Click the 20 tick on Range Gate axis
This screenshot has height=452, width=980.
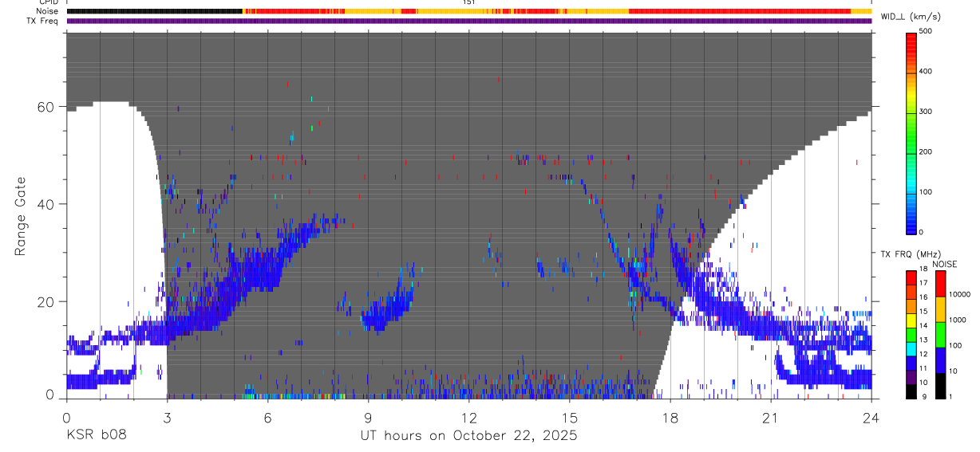[46, 302]
